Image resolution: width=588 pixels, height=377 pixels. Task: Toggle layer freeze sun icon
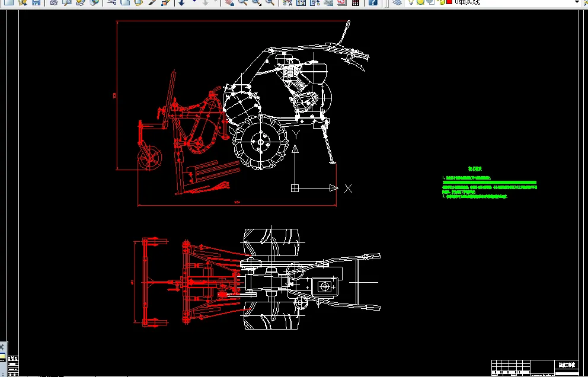[420, 2]
